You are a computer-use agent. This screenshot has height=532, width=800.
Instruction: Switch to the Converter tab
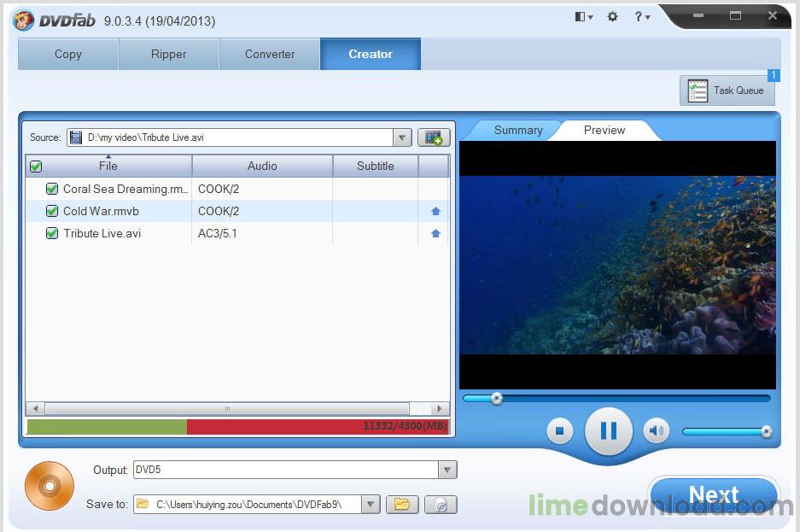click(x=270, y=54)
